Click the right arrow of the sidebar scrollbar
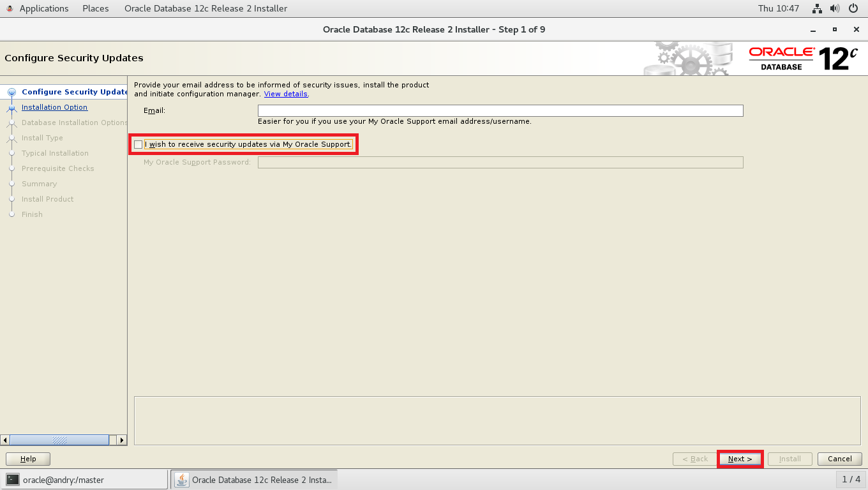Image resolution: width=868 pixels, height=490 pixels. point(122,440)
